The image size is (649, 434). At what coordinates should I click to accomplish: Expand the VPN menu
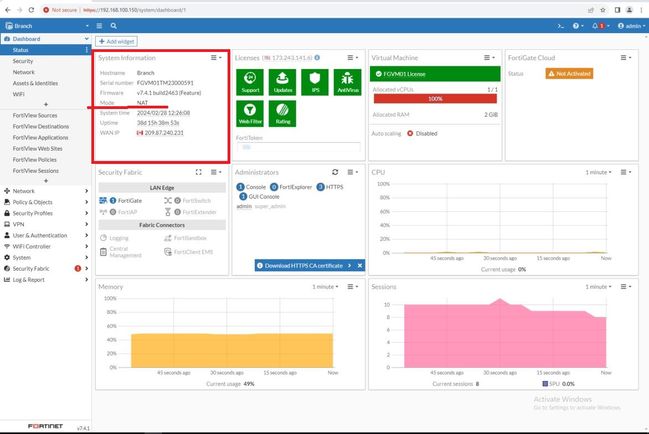click(46, 224)
